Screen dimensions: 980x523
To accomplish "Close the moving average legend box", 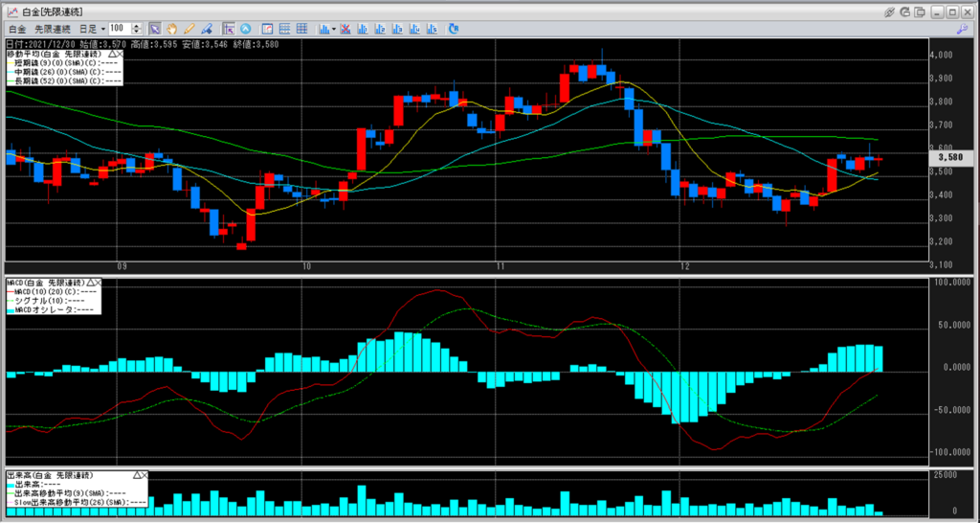I will pos(121,55).
